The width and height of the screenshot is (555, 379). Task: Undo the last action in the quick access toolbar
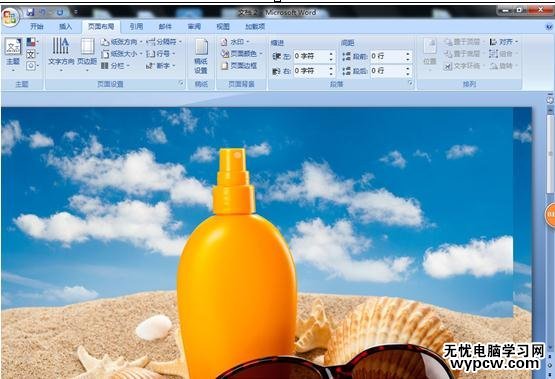pos(42,12)
